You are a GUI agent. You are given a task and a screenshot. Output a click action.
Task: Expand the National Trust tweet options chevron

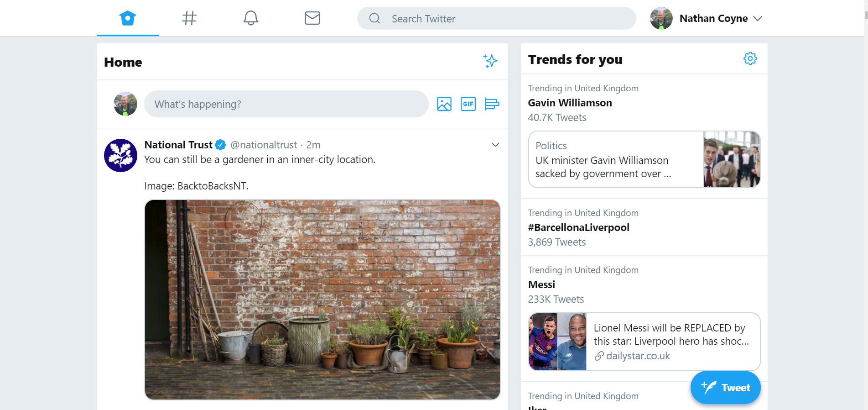tap(495, 145)
